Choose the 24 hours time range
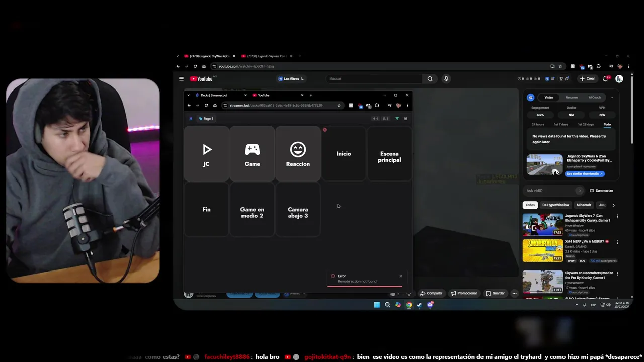 pyautogui.click(x=538, y=124)
